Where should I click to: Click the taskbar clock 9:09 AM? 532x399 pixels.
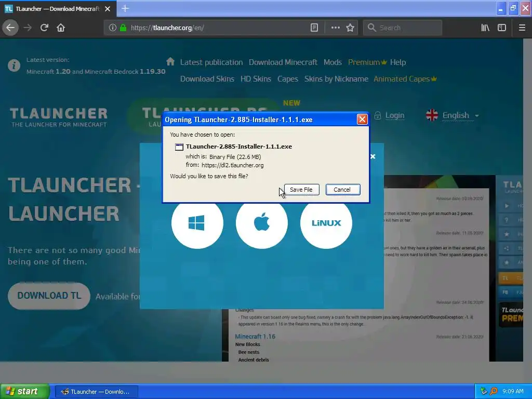click(x=513, y=391)
